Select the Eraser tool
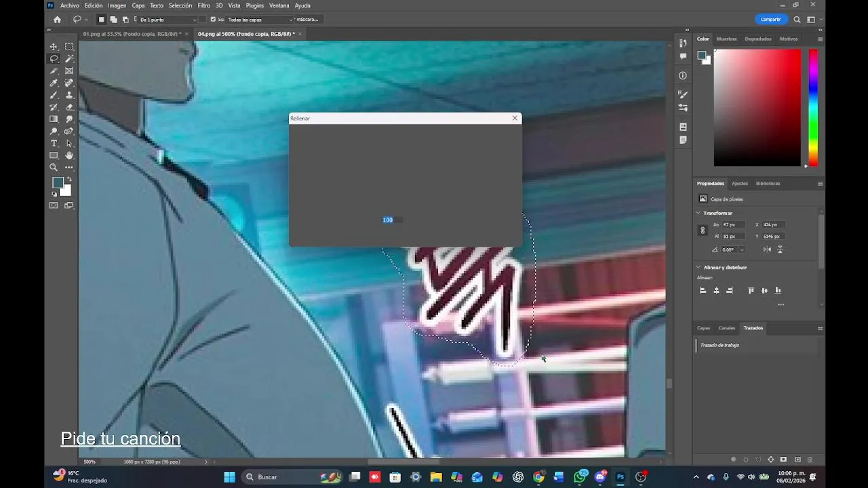The width and height of the screenshot is (868, 488). 69,107
